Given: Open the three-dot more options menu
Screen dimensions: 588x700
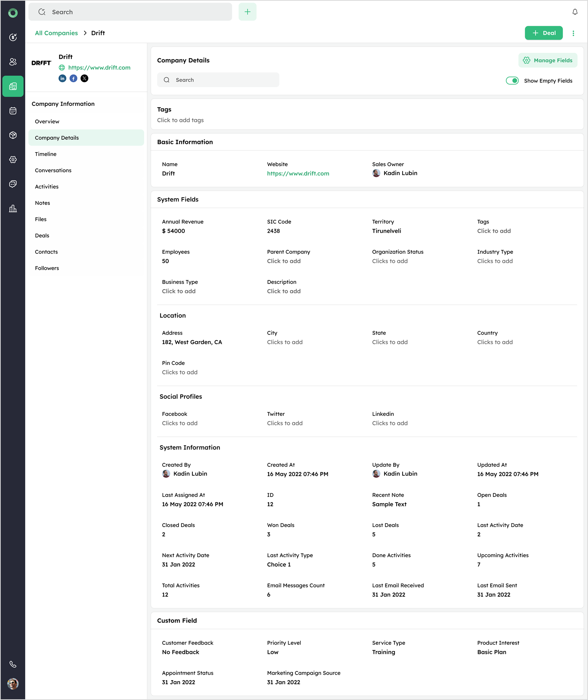Looking at the screenshot, I should [x=573, y=33].
